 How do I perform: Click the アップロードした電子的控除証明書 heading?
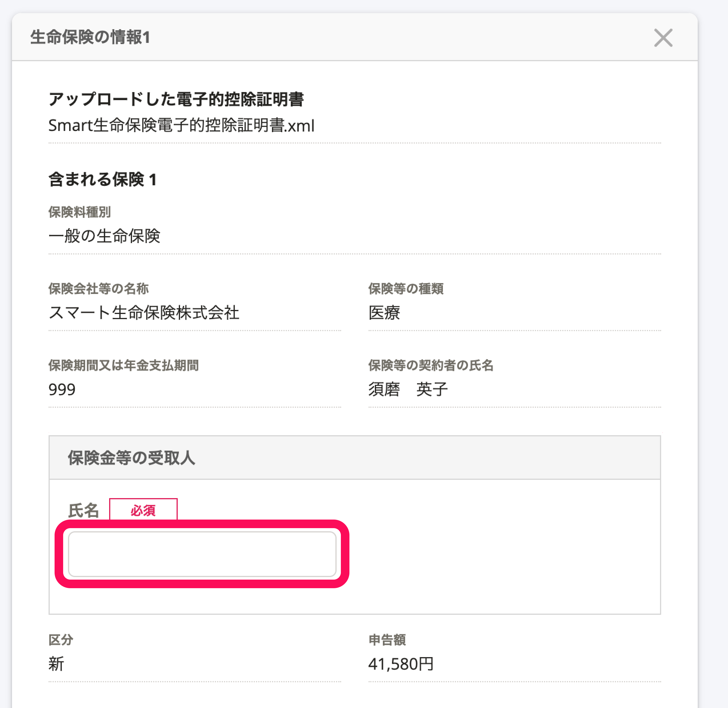176,99
